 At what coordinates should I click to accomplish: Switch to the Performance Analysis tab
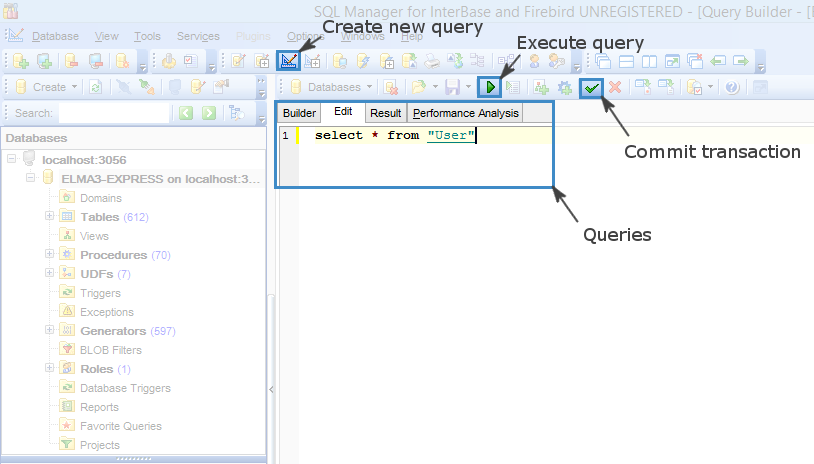[466, 113]
